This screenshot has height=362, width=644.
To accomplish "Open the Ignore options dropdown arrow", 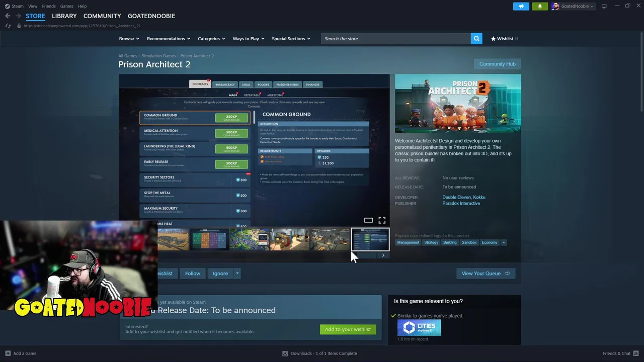I will pos(237,274).
